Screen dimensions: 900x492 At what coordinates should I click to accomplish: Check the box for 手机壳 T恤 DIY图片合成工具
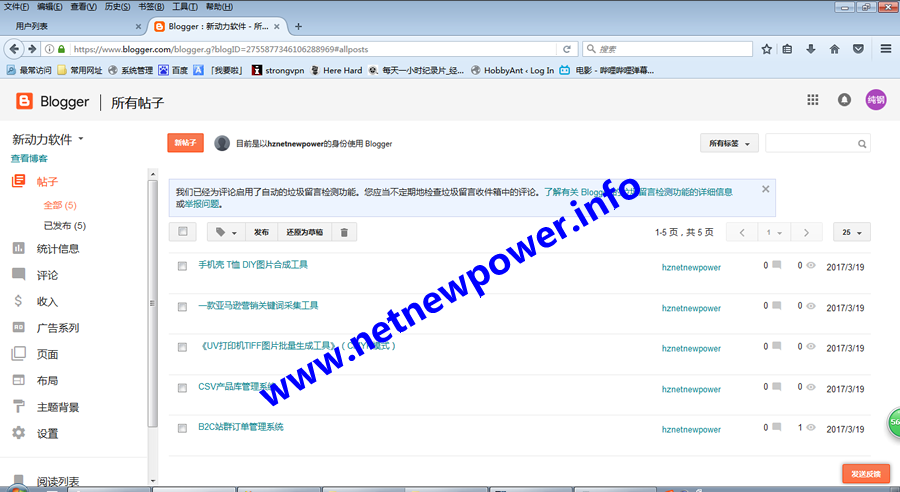click(x=182, y=266)
